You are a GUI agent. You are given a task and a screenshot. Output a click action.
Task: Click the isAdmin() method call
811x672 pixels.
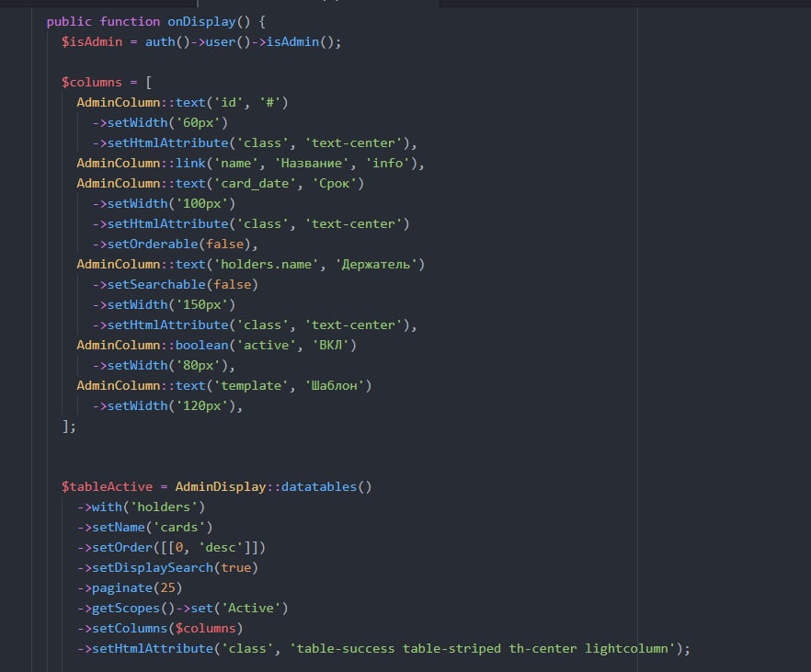pos(300,42)
